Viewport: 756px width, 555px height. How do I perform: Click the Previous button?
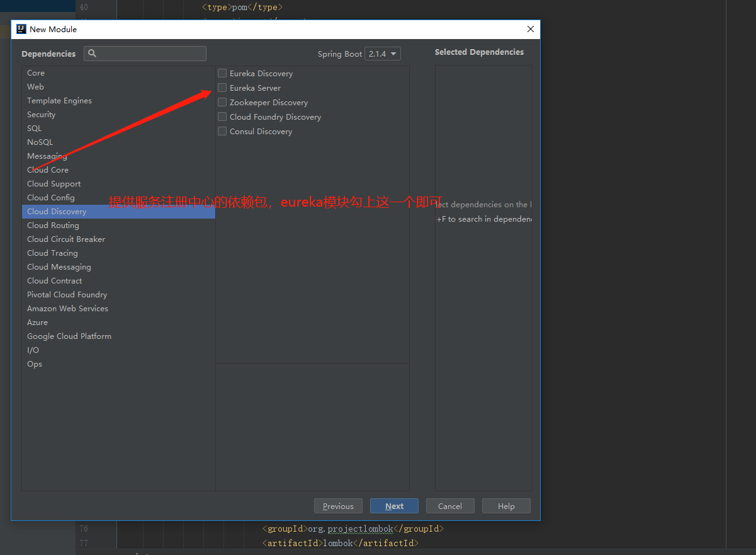point(338,506)
